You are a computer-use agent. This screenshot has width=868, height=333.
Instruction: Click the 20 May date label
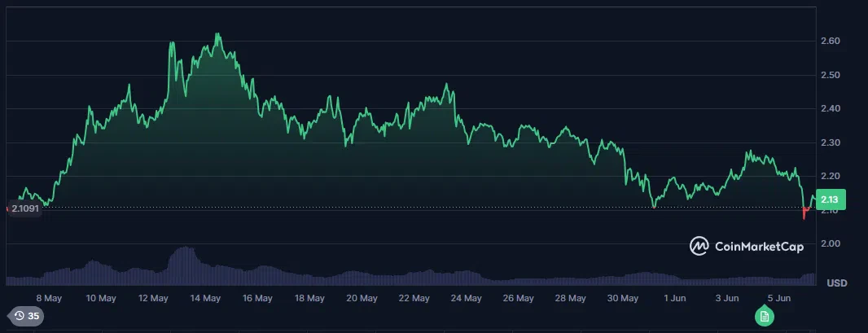(362, 298)
